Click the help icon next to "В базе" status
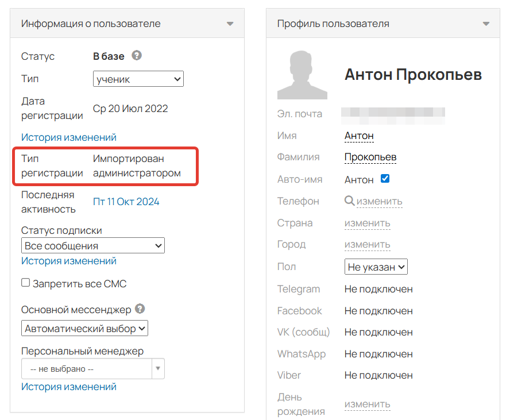This screenshot has width=510, height=420. pos(136,56)
